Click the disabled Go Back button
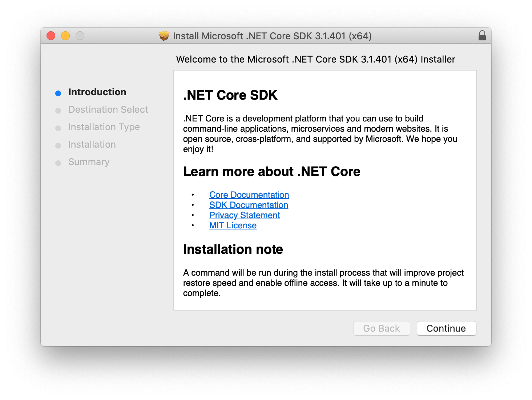Image resolution: width=532 pixels, height=400 pixels. click(382, 328)
